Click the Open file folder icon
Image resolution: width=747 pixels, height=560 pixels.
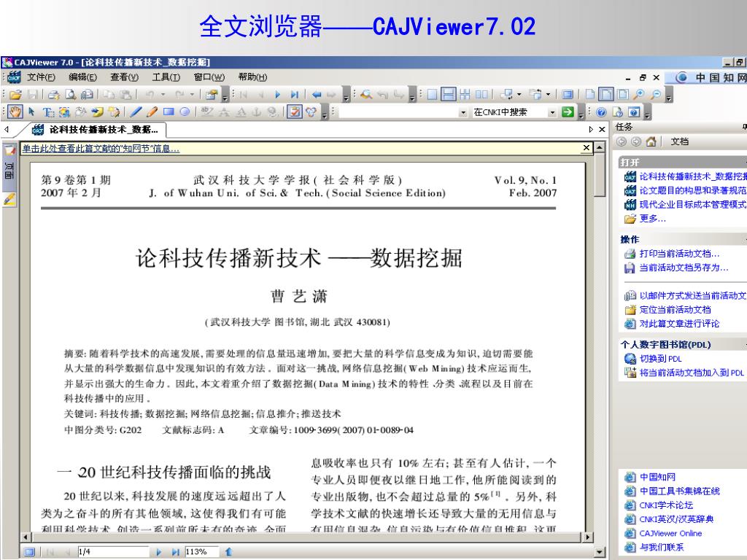click(x=15, y=94)
